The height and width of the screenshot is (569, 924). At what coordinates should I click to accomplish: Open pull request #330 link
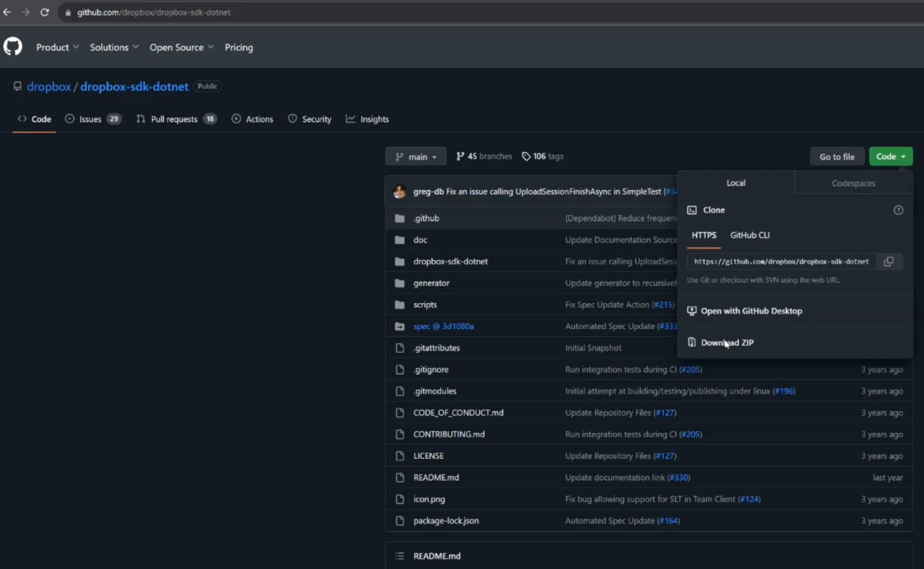(679, 478)
